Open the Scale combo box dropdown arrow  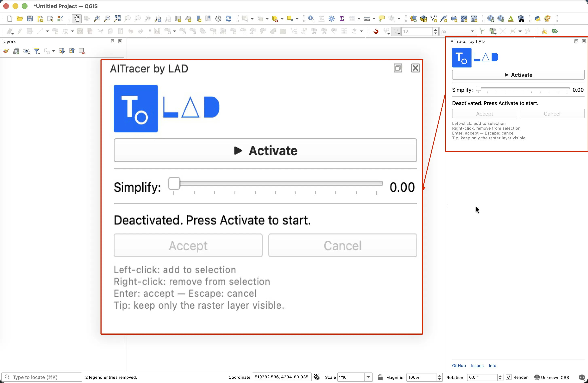[x=368, y=377]
